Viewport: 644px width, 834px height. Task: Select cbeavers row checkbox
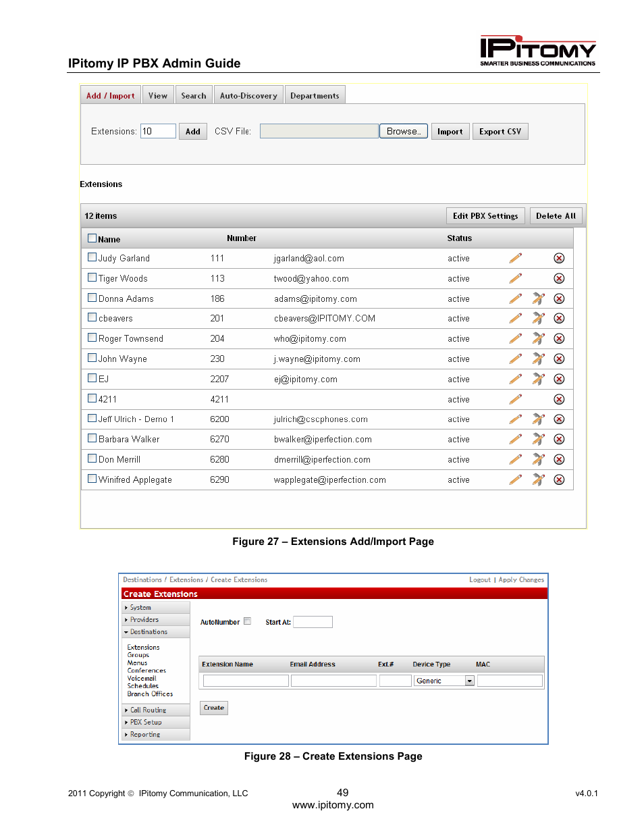[92, 317]
